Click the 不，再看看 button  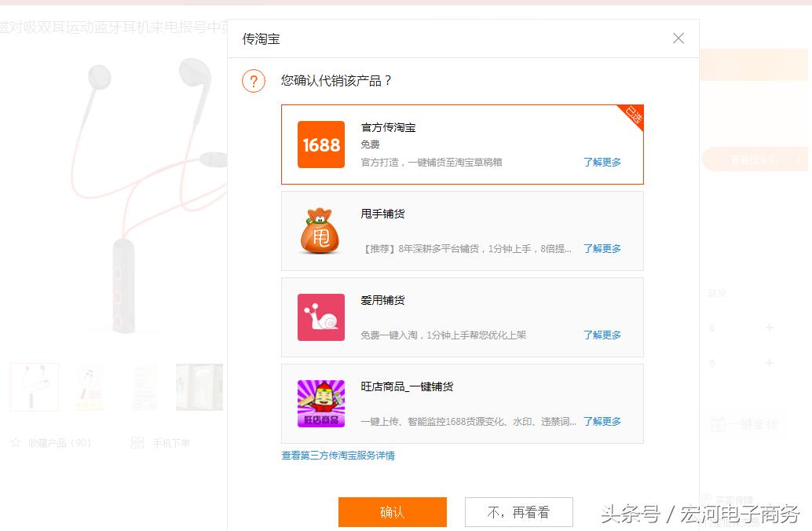518,511
